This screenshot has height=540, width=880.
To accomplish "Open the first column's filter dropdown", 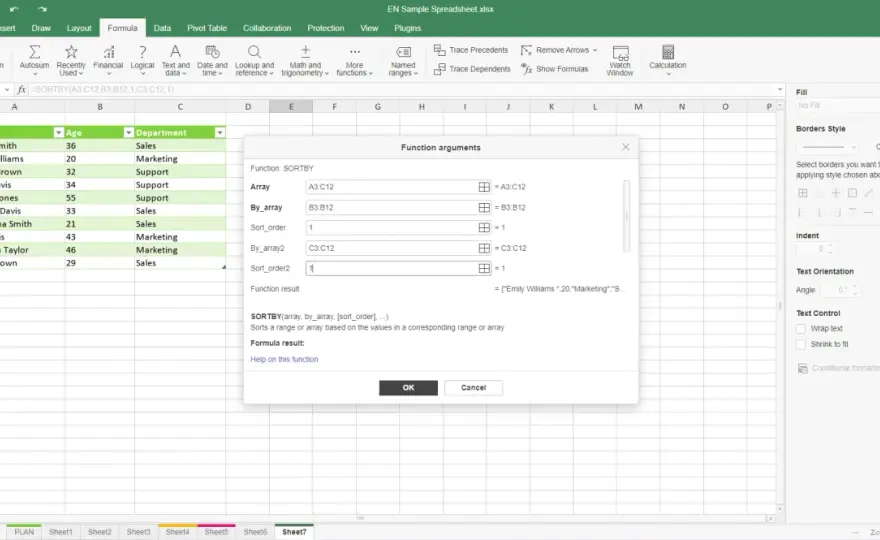I will pyautogui.click(x=58, y=132).
